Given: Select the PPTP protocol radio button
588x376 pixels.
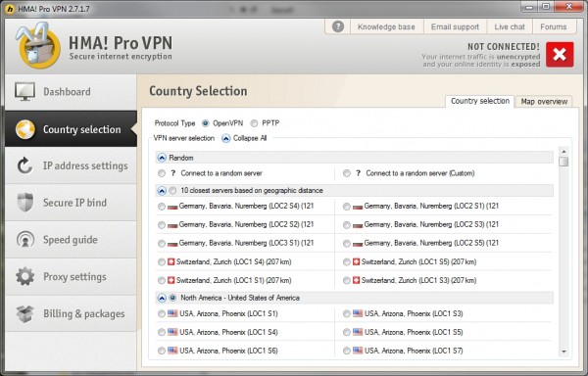Looking at the screenshot, I should click(254, 123).
